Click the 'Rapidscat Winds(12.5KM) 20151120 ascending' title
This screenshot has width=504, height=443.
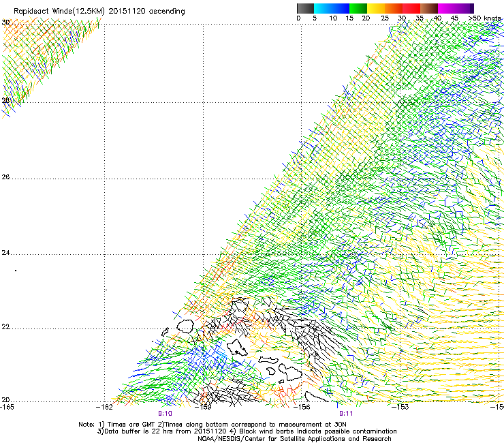[x=99, y=12]
